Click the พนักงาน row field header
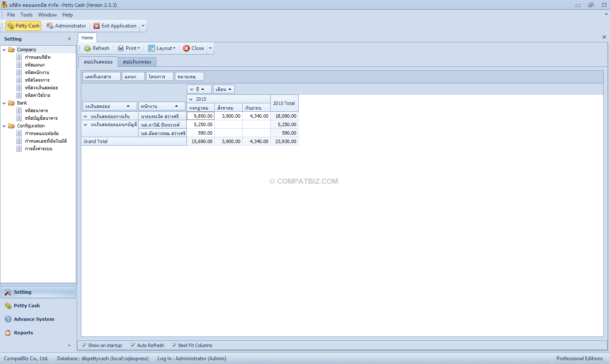The height and width of the screenshot is (364, 610). pyautogui.click(x=162, y=106)
